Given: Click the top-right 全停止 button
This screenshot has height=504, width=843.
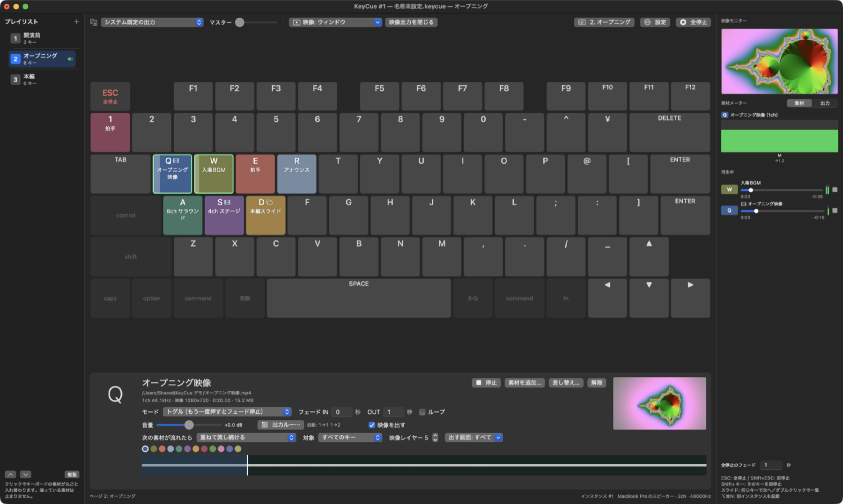Looking at the screenshot, I should tap(693, 22).
